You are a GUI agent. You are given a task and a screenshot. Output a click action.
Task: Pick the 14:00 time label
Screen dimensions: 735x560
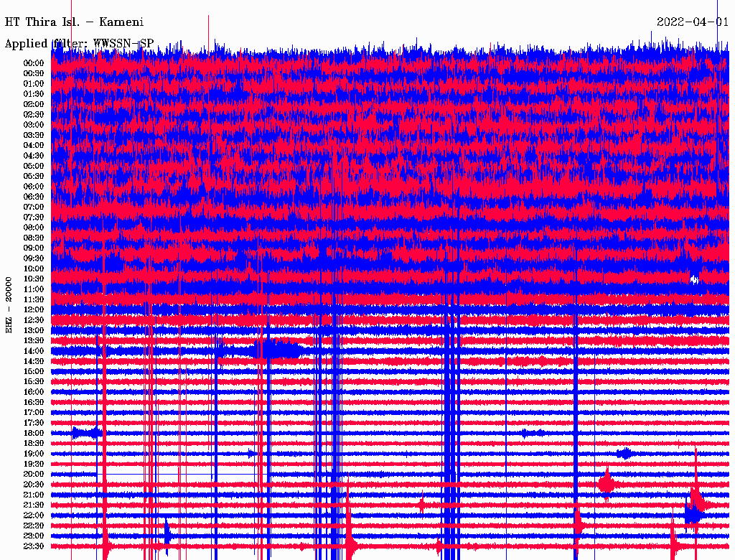[33, 350]
